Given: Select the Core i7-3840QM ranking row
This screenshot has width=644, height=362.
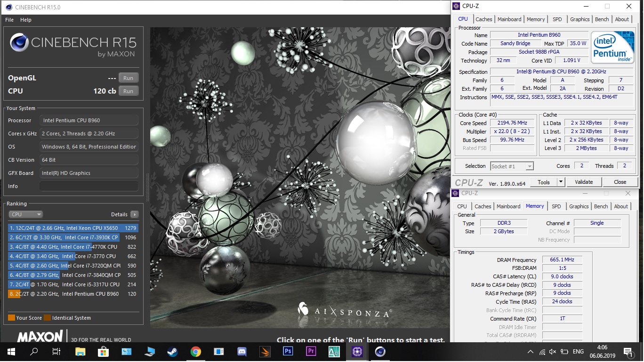Looking at the screenshot, I should [x=73, y=275].
